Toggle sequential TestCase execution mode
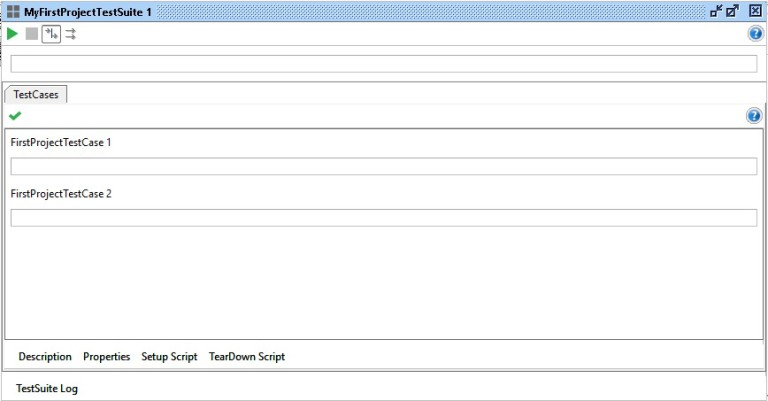The width and height of the screenshot is (768, 401). click(x=51, y=34)
